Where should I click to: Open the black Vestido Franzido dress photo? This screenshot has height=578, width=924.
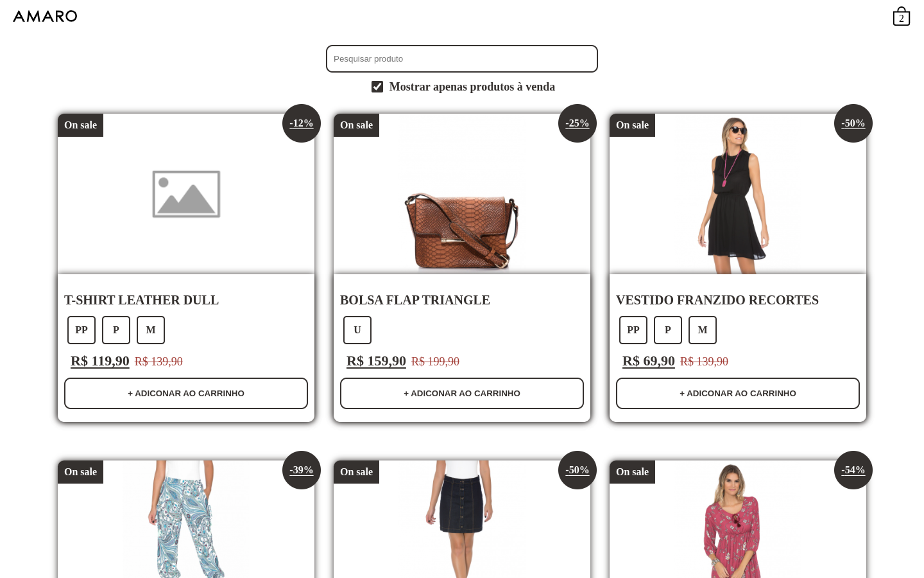click(x=738, y=194)
